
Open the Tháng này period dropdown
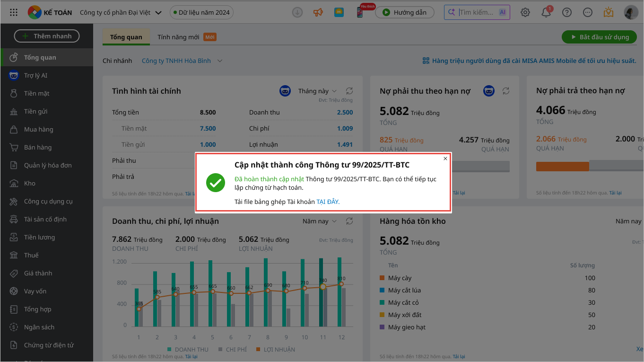(x=317, y=91)
